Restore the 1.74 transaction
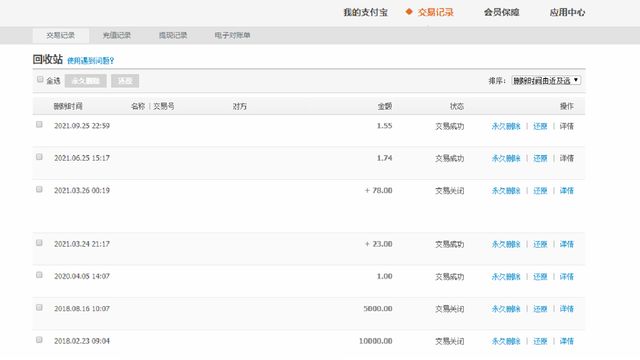This screenshot has height=360, width=640. (540, 158)
